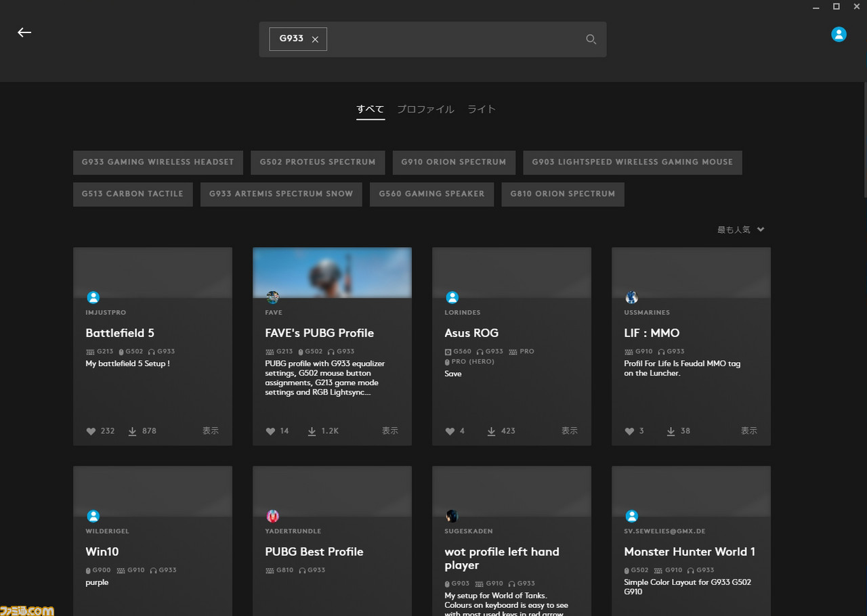Click 表示 on LIF : MMO card
867x616 pixels.
(x=749, y=431)
